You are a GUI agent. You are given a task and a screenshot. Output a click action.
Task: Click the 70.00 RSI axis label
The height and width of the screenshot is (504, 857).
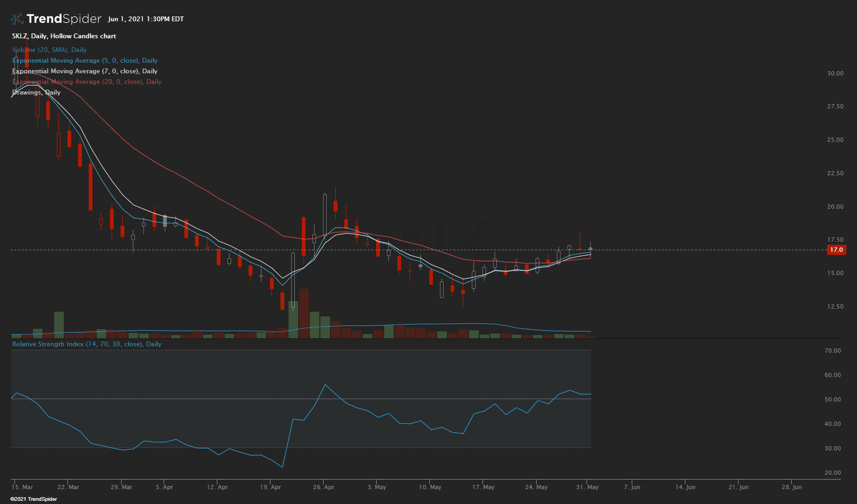(x=832, y=351)
